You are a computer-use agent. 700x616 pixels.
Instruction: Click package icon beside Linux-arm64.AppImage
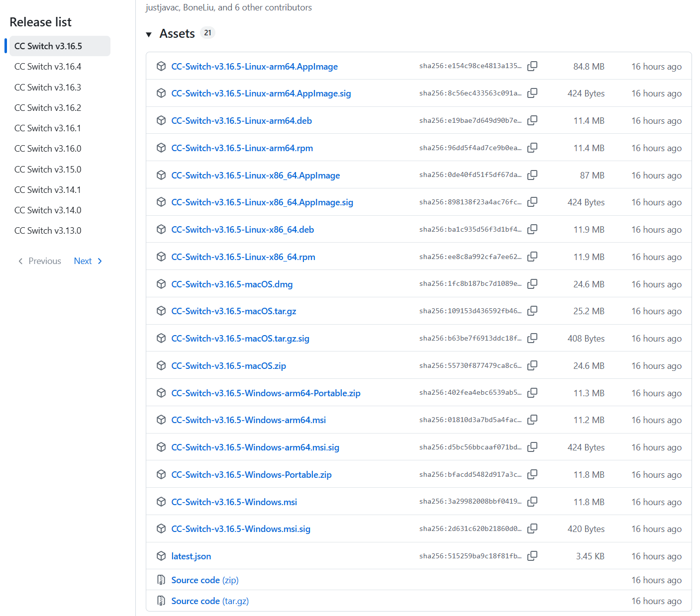pos(161,66)
